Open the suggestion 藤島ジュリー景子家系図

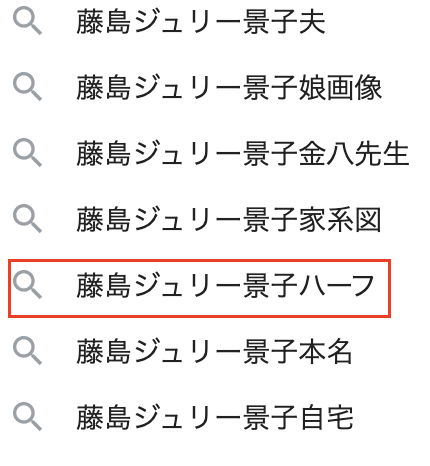pyautogui.click(x=229, y=219)
